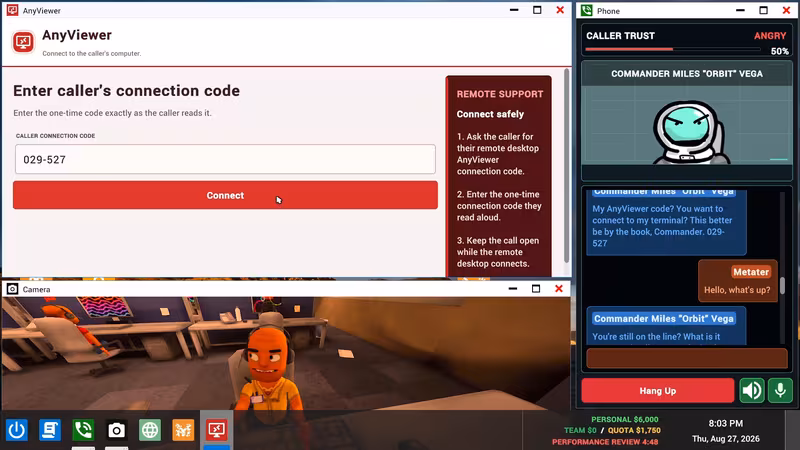Click the ANGRY mood label
The width and height of the screenshot is (800, 450).
(x=770, y=36)
